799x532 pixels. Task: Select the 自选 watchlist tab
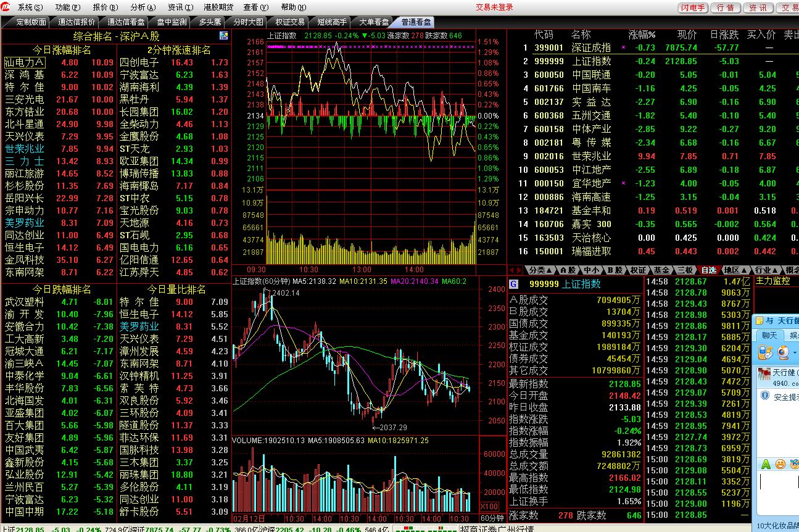pyautogui.click(x=709, y=270)
